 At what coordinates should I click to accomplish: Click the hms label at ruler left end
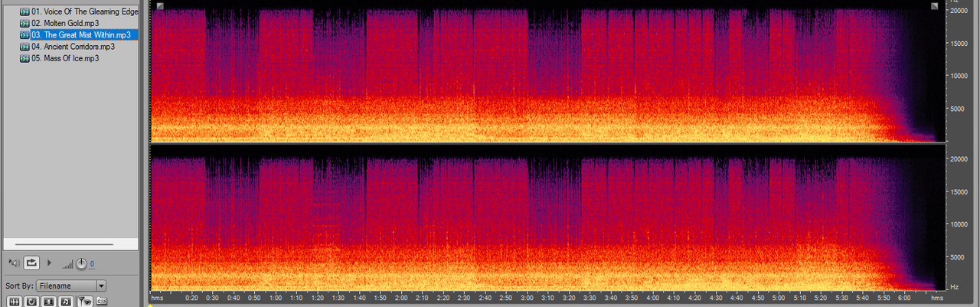pyautogui.click(x=157, y=297)
